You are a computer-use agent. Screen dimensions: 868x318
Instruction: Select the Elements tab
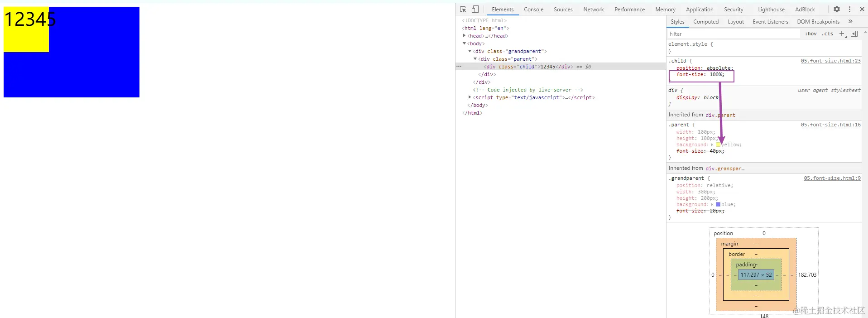pos(503,10)
